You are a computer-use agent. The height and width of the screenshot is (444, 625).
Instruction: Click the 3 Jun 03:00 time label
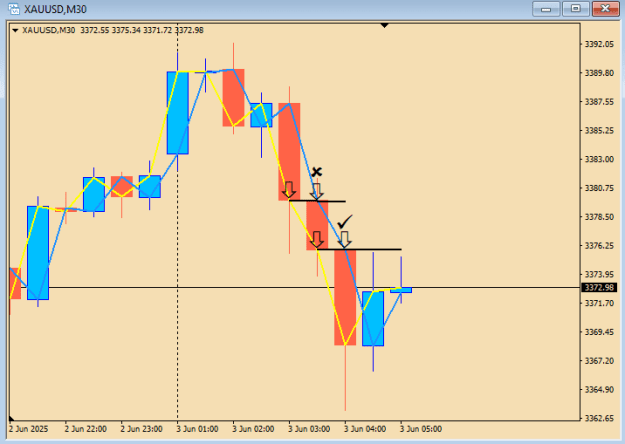point(309,429)
